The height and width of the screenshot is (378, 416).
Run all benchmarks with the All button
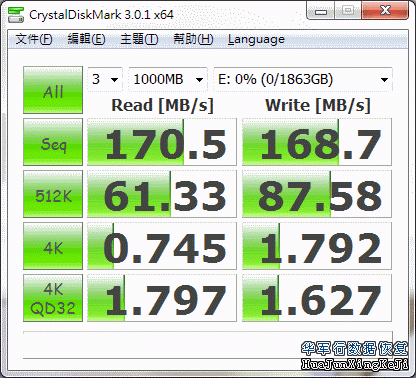click(53, 90)
